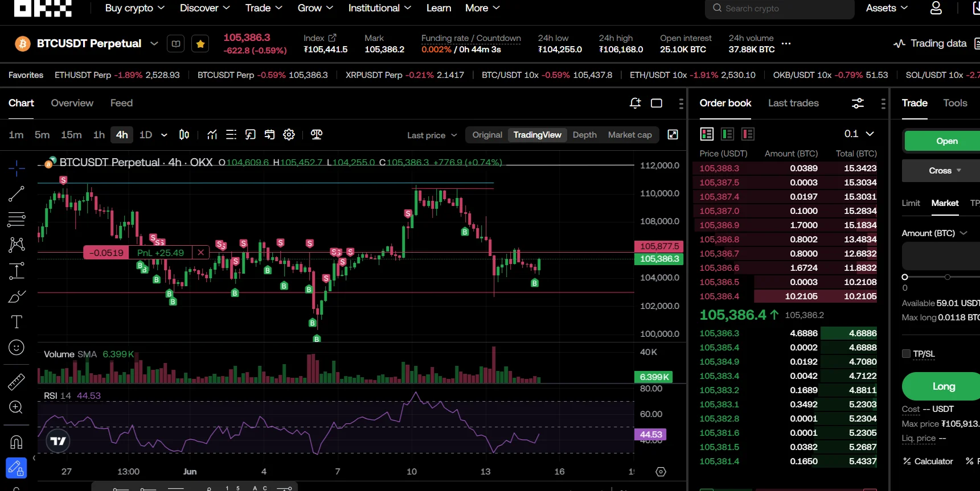Image resolution: width=980 pixels, height=491 pixels.
Task: Show asks-only order book view
Action: [748, 134]
